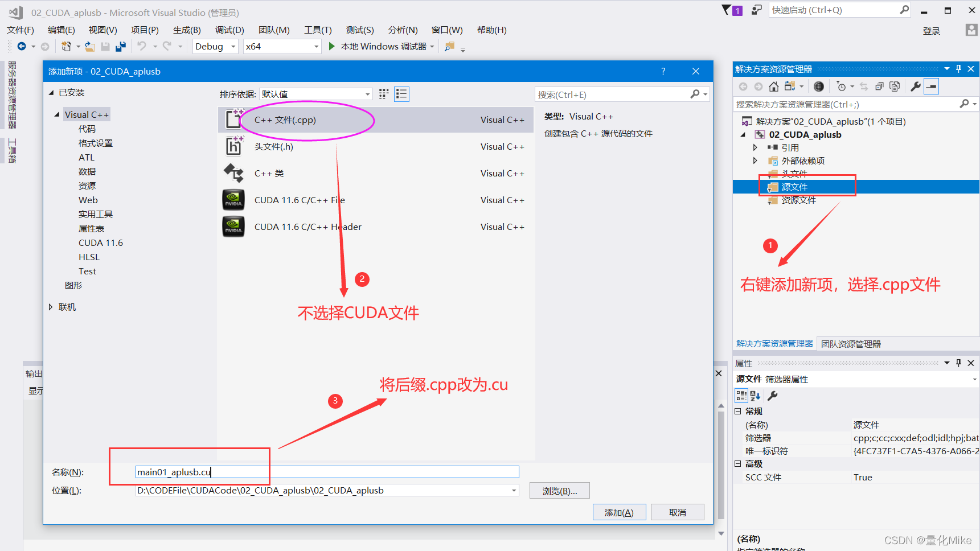Image resolution: width=980 pixels, height=551 pixels.
Task: Click the save icon in main toolbar
Action: click(x=105, y=47)
